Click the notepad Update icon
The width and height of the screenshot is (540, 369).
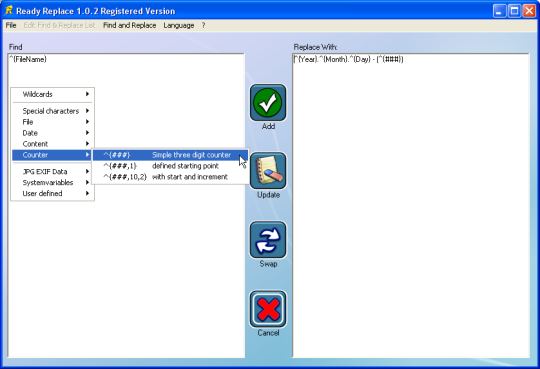[268, 171]
